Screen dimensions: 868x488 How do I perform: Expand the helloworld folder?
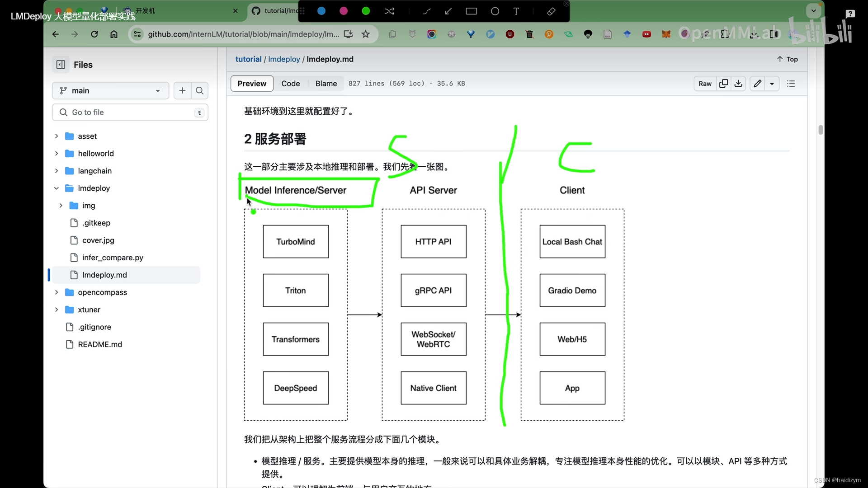[57, 154]
